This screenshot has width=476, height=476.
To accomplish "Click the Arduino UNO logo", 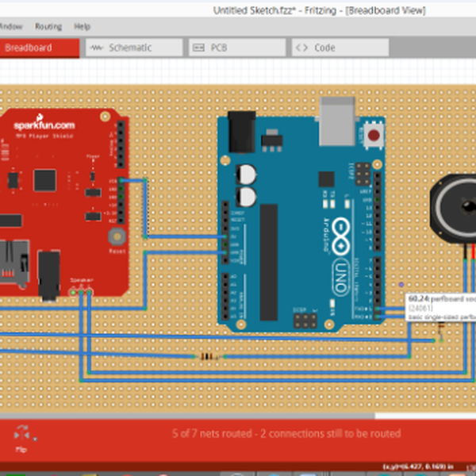I will 340,258.
